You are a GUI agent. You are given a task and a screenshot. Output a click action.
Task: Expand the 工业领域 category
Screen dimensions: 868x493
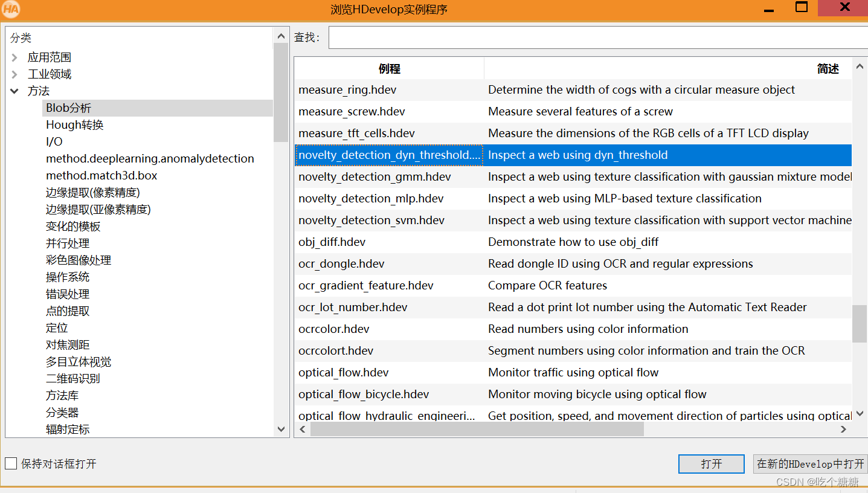[14, 74]
